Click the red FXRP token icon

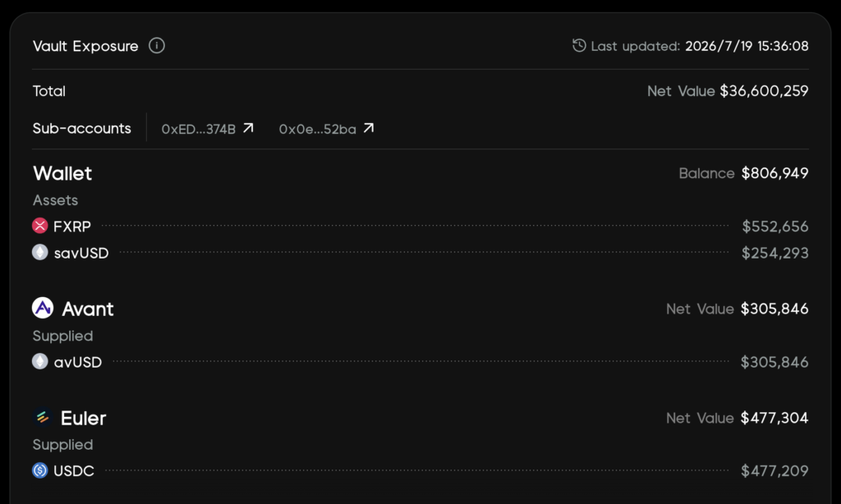(39, 226)
